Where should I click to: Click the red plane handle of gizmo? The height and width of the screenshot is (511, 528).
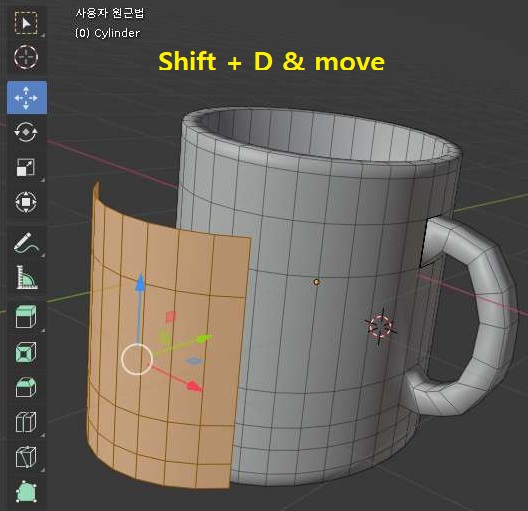171,316
